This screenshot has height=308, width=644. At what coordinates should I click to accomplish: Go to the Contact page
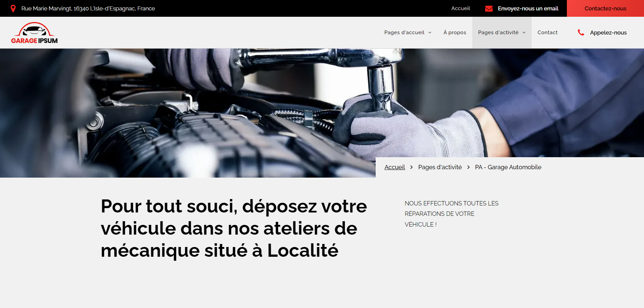click(547, 33)
